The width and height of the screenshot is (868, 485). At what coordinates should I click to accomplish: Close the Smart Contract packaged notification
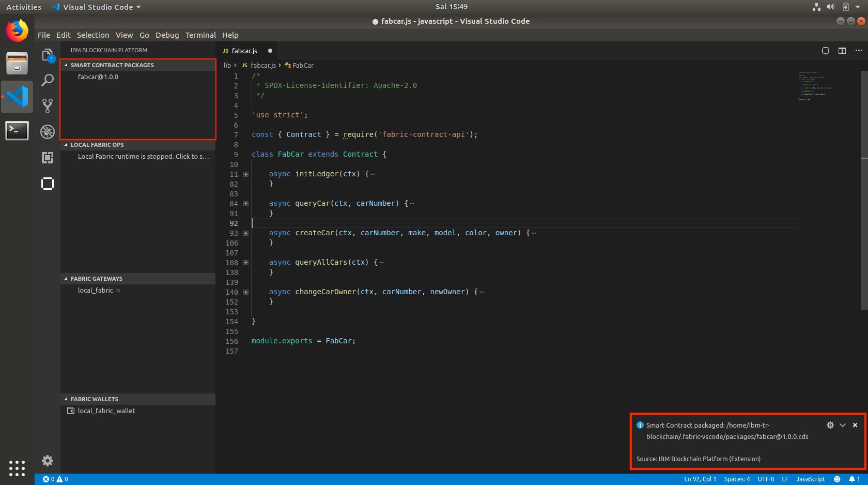855,425
